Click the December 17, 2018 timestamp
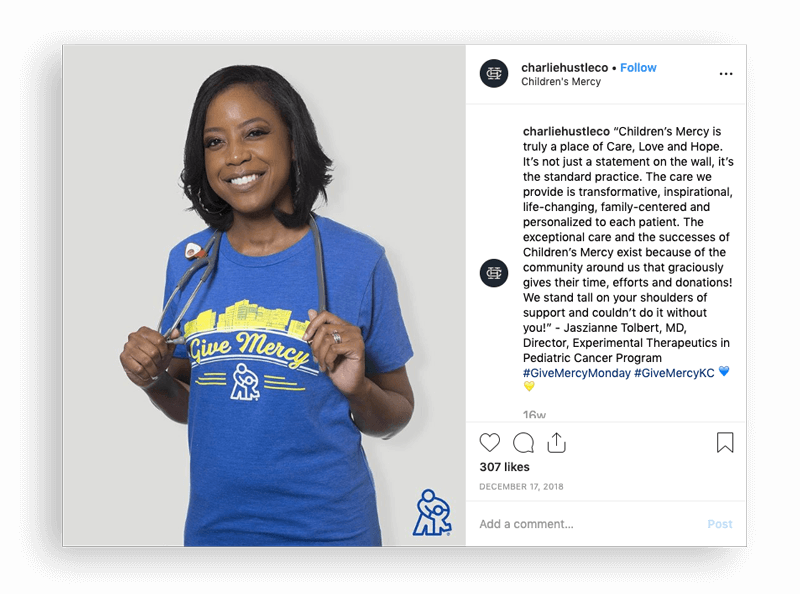Image resolution: width=800 pixels, height=594 pixels. [521, 487]
